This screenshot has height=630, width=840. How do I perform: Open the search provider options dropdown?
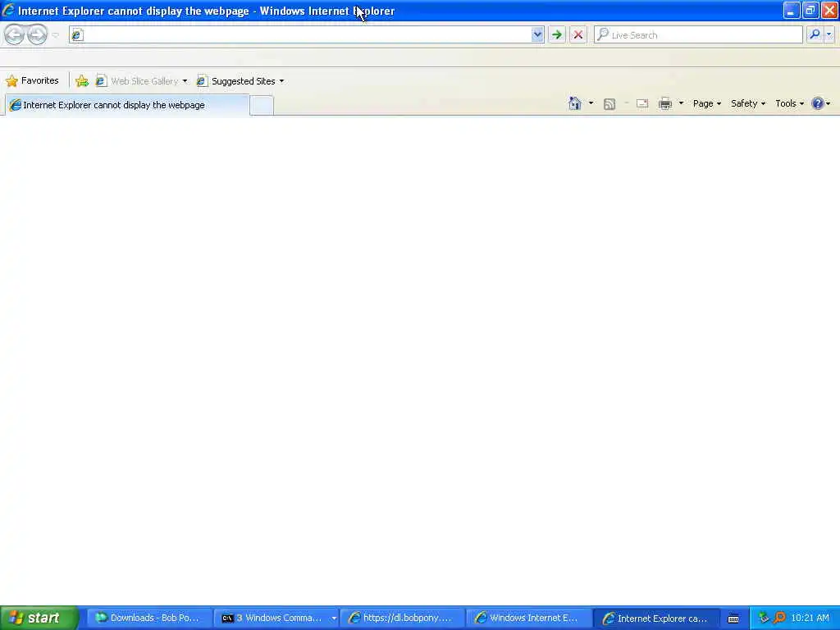click(x=829, y=34)
